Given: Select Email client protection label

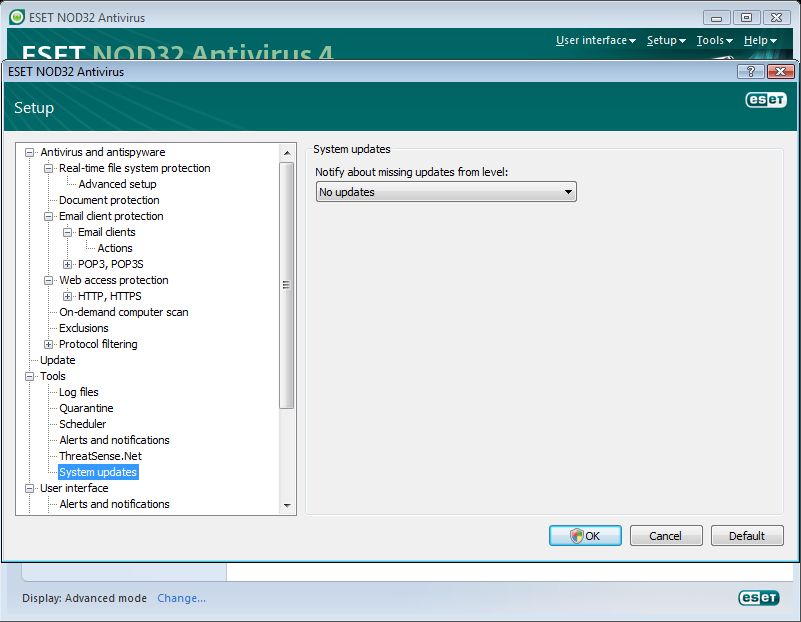Looking at the screenshot, I should [111, 216].
